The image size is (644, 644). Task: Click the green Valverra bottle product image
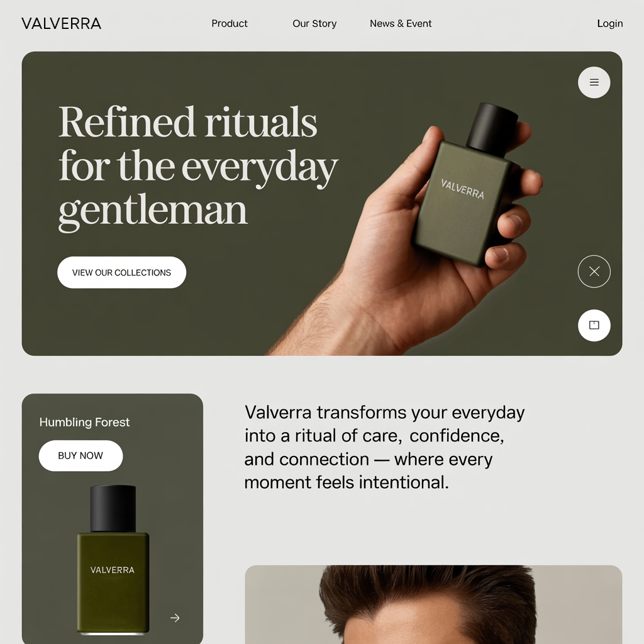coord(113,560)
